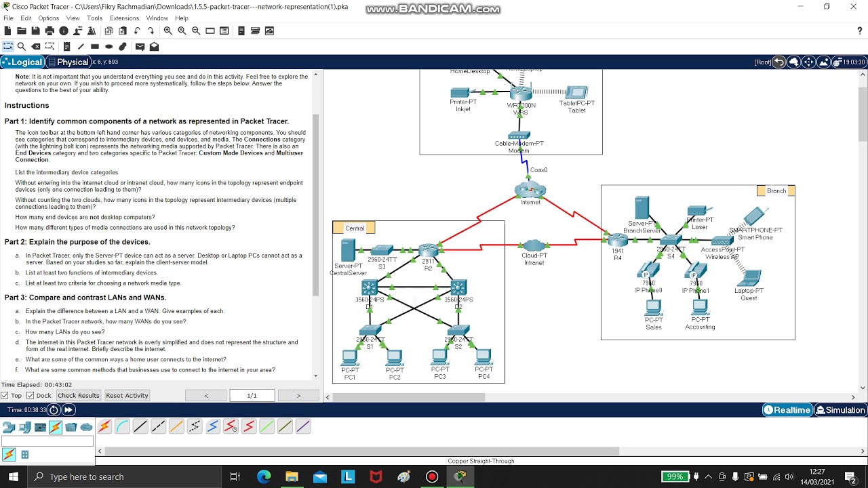Image resolution: width=868 pixels, height=488 pixels.
Task: Undo with the curved left arrow
Action: (x=137, y=30)
